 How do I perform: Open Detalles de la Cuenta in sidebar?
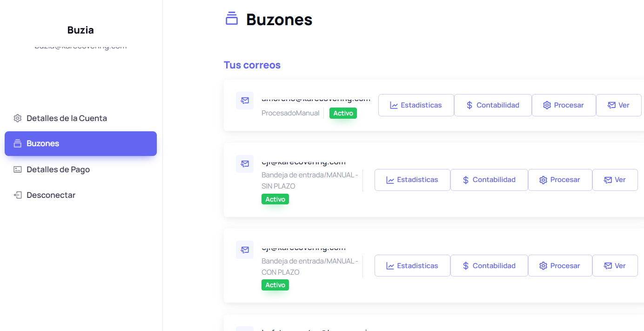coord(67,118)
